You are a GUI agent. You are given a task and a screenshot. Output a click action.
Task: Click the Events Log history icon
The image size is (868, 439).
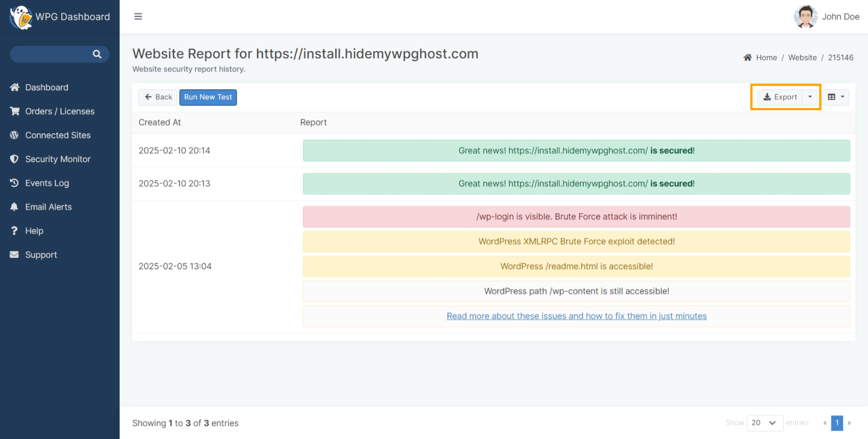click(x=15, y=183)
